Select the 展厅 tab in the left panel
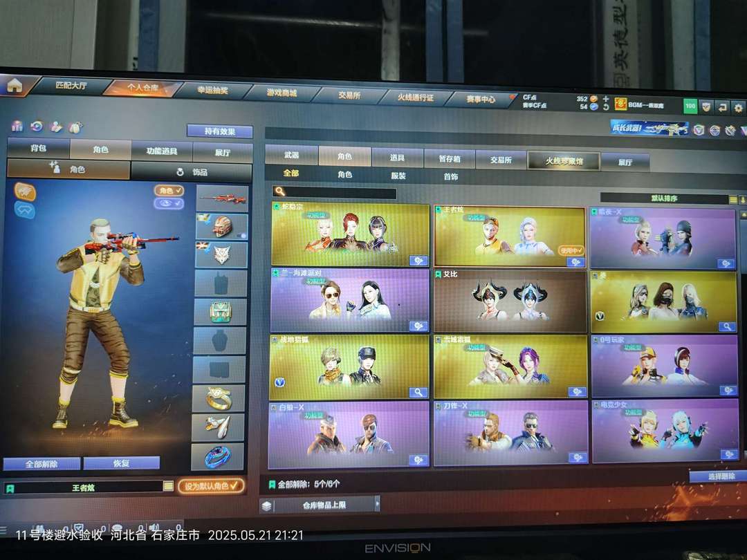 [223, 152]
